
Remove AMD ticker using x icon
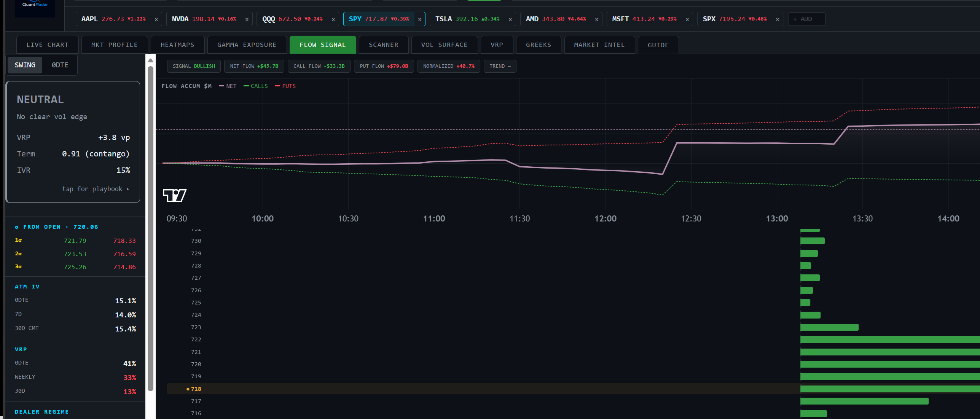pyautogui.click(x=596, y=19)
